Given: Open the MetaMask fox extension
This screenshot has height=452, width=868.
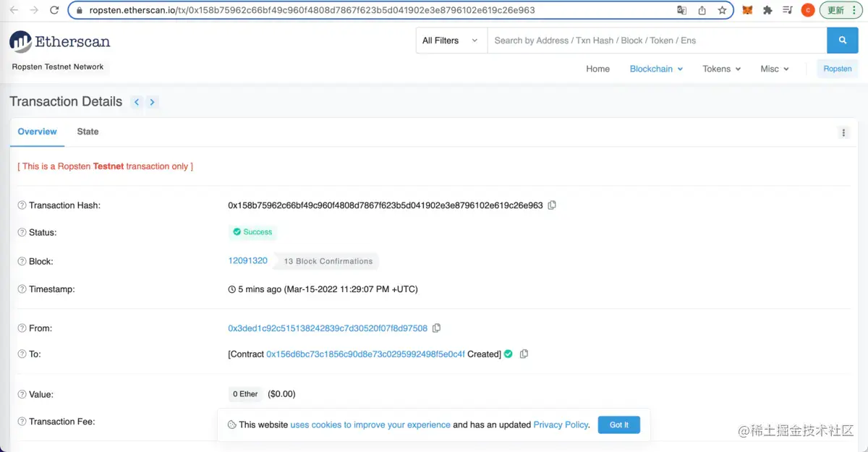Looking at the screenshot, I should 748,10.
